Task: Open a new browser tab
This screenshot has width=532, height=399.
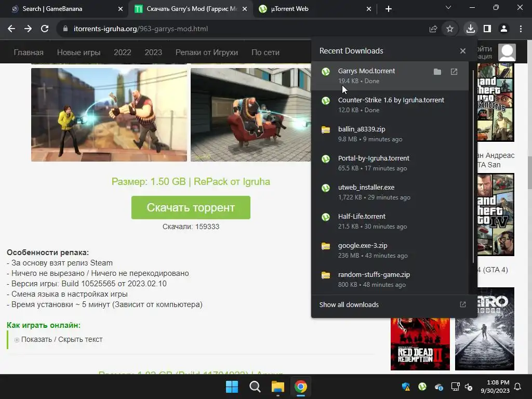Action: pos(389,9)
